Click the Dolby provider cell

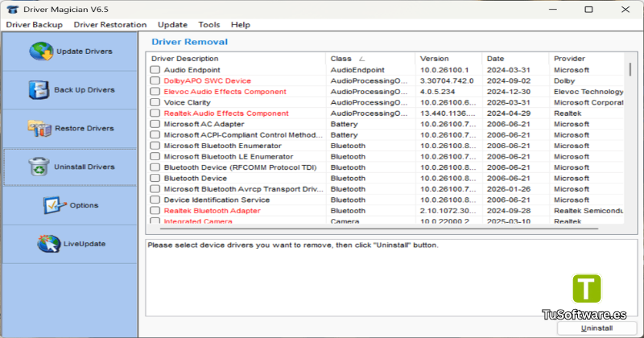tap(564, 80)
